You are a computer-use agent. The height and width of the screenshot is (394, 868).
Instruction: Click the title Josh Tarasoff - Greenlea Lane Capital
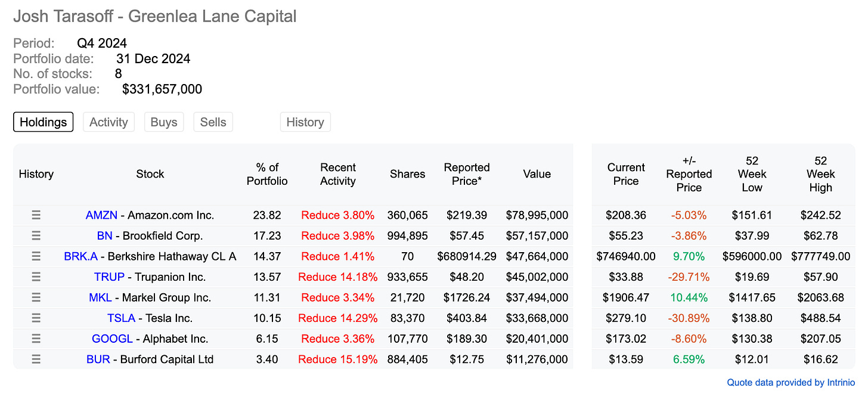click(155, 16)
